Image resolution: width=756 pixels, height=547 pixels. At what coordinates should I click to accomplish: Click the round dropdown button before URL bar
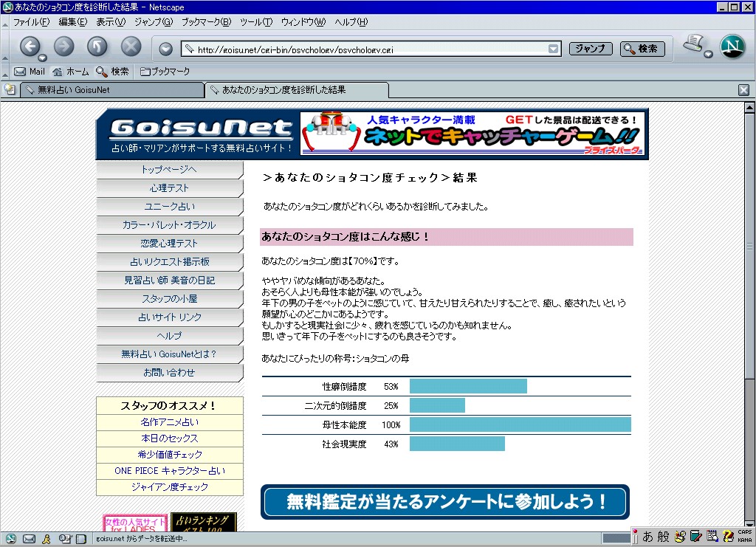166,49
